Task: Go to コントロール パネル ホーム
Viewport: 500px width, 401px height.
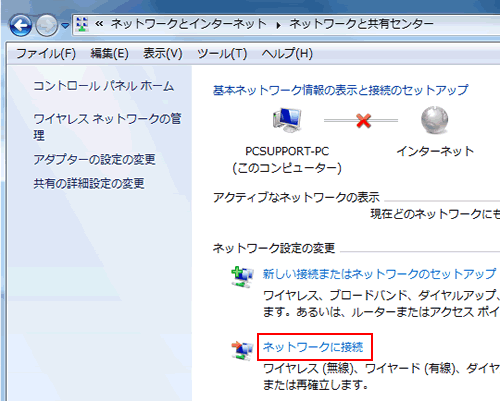Action: point(104,86)
